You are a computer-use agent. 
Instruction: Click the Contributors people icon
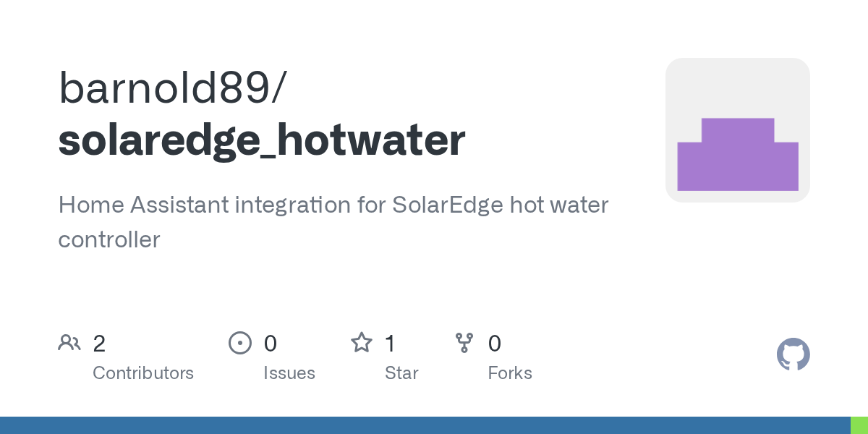[69, 343]
